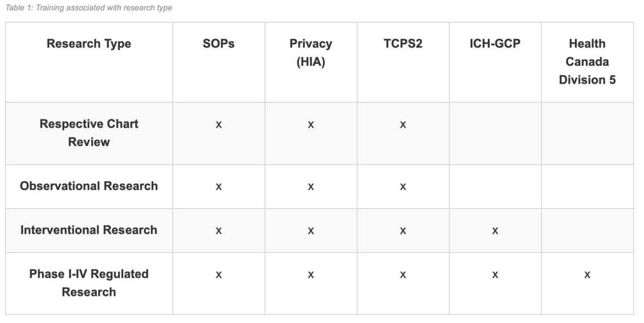Select the Interventional Research row label
The width and height of the screenshot is (644, 323).
(89, 230)
